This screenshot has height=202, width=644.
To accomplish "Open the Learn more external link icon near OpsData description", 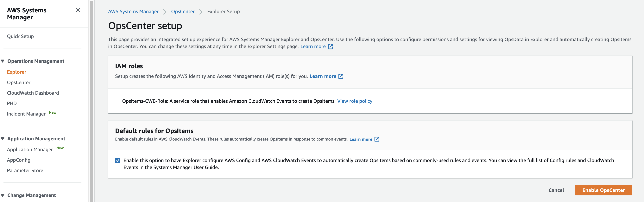I will (331, 47).
